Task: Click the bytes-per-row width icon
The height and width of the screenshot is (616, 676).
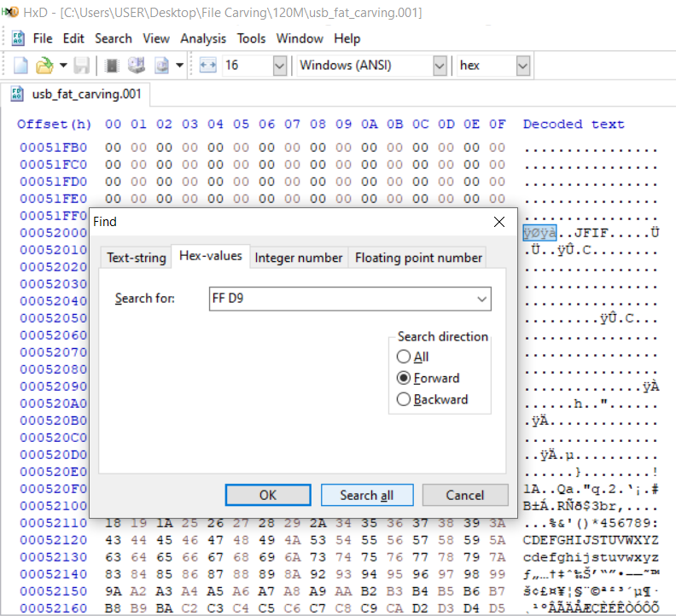Action: [207, 66]
